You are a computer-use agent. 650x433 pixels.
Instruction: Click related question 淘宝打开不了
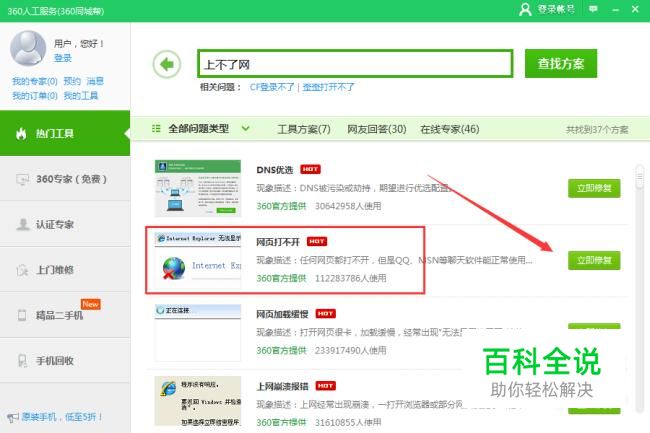(328, 87)
